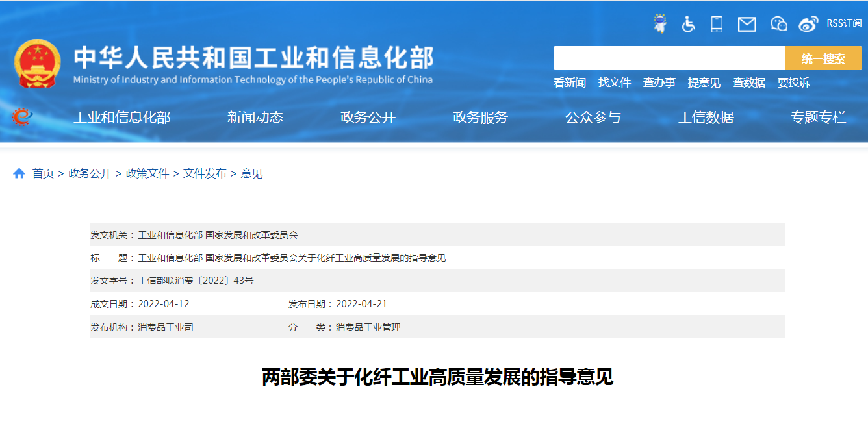
Task: Select 政务公开 in the main navigation
Action: pyautogui.click(x=368, y=118)
